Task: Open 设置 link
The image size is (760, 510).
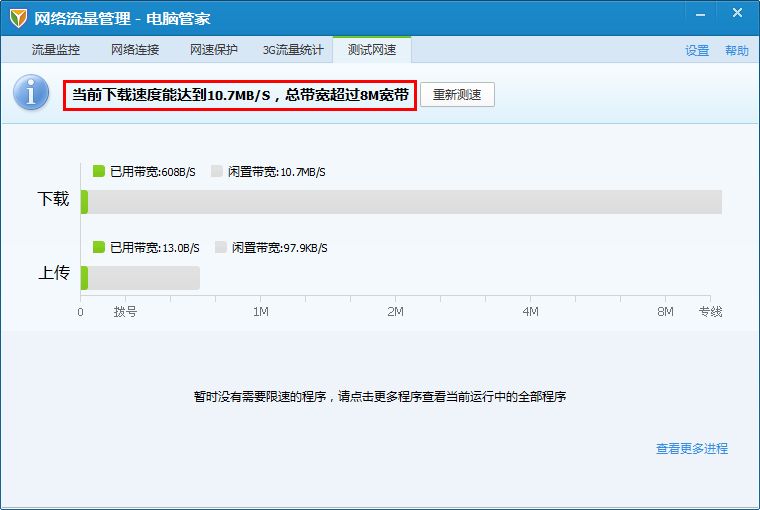Action: coord(697,50)
